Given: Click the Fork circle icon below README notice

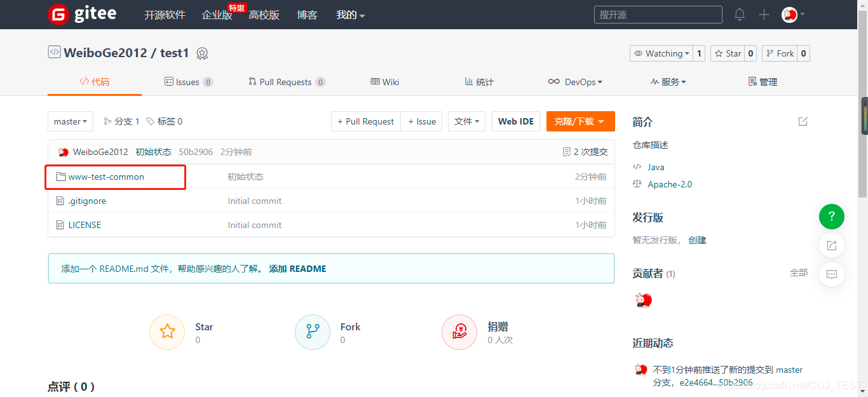Looking at the screenshot, I should point(313,332).
